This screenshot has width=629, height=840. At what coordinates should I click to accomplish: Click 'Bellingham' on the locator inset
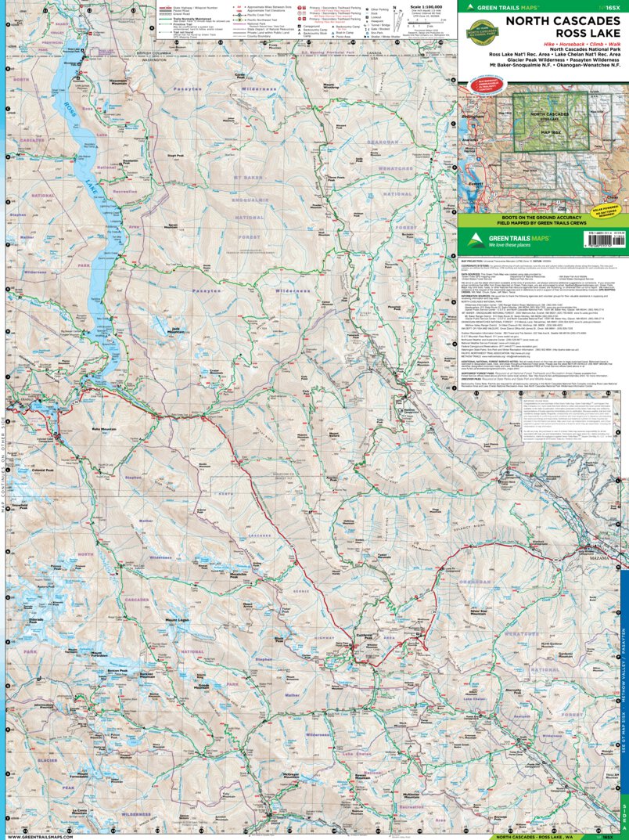coord(473,116)
